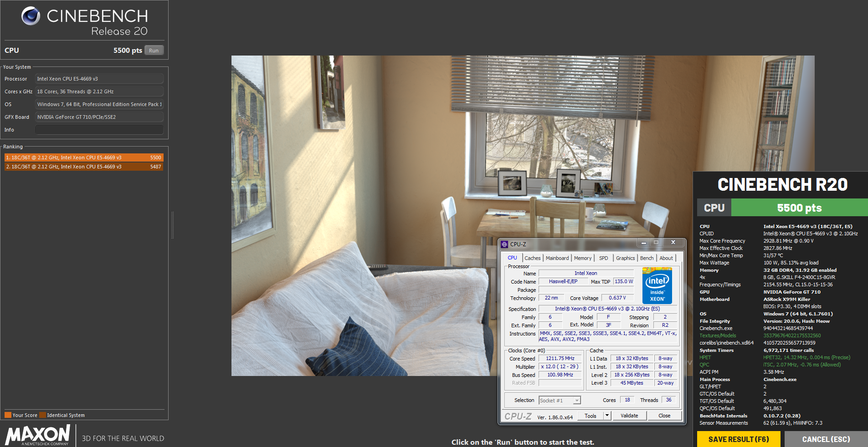Screen dimensions: 868x447
Task: Close the CPU-Z window with X
Action: [673, 243]
